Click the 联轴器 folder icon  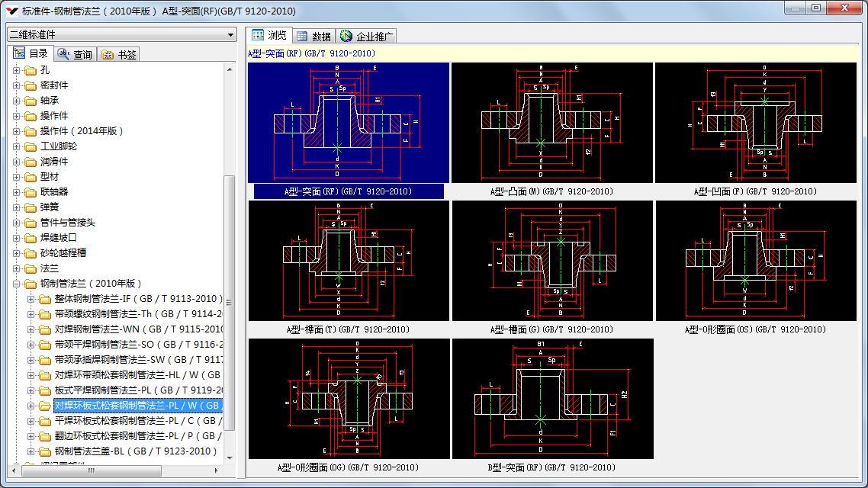31,192
